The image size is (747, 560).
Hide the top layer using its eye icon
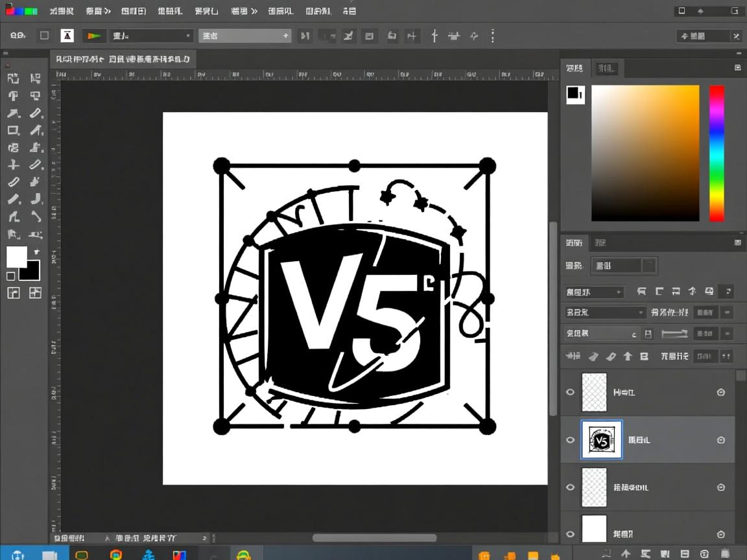coord(570,392)
